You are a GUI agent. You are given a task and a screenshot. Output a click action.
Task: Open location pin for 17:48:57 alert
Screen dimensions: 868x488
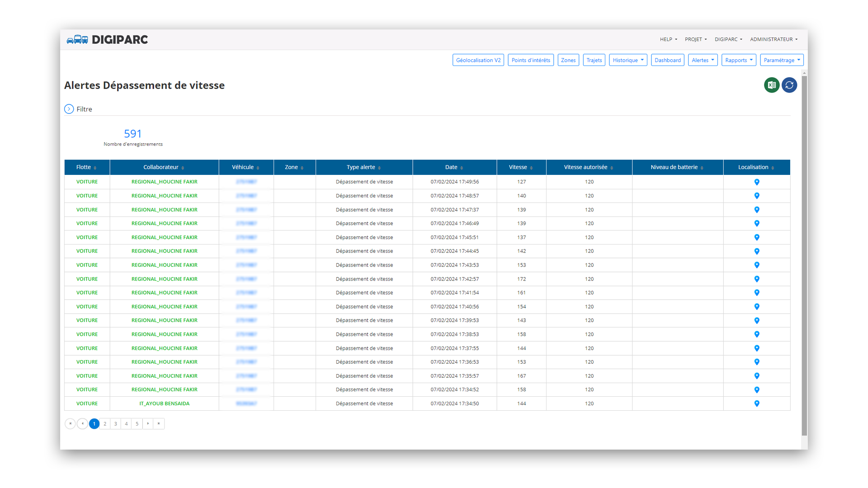click(757, 196)
